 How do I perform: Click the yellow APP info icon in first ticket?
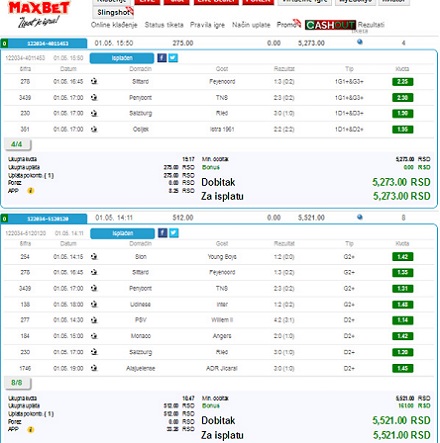(x=31, y=191)
